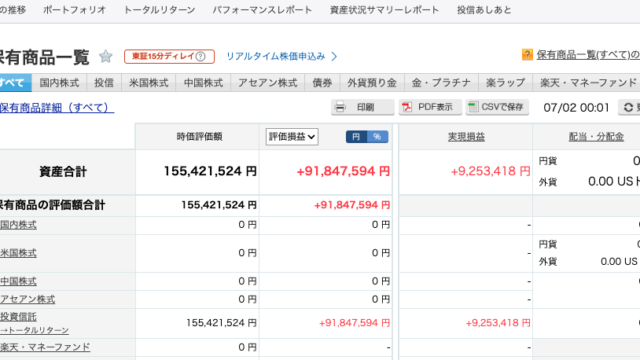Image resolution: width=640 pixels, height=360 pixels.
Task: Open the アセアン株式 row link
Action: [x=27, y=299]
